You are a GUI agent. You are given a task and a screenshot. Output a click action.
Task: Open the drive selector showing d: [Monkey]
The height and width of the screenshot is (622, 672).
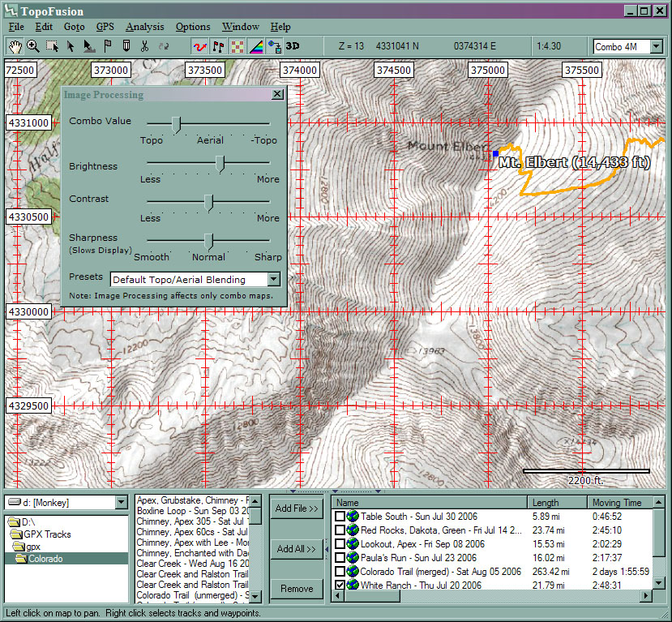click(120, 502)
